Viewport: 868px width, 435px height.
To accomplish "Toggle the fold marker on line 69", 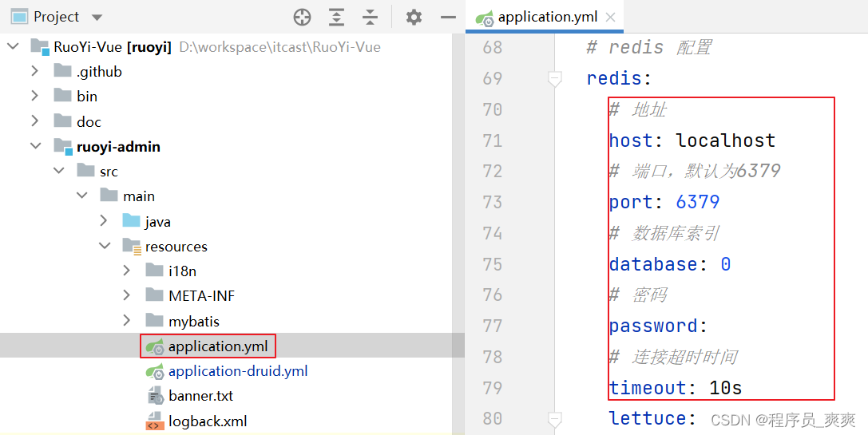I will coord(555,78).
